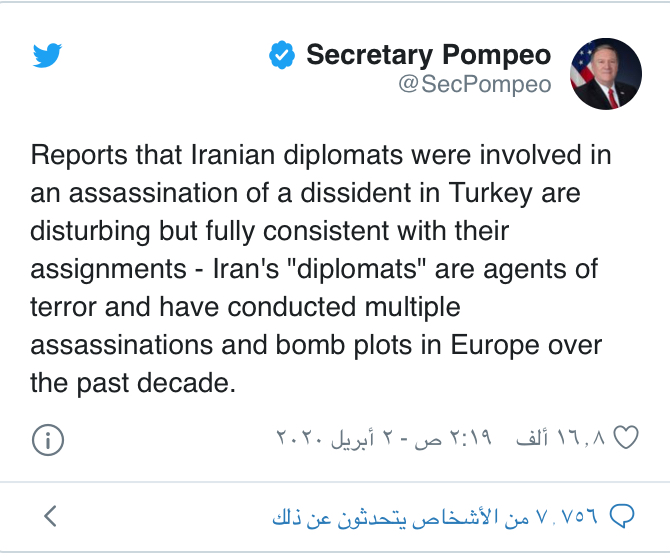Click the line starting "Reports that Iranian"

[321, 156]
